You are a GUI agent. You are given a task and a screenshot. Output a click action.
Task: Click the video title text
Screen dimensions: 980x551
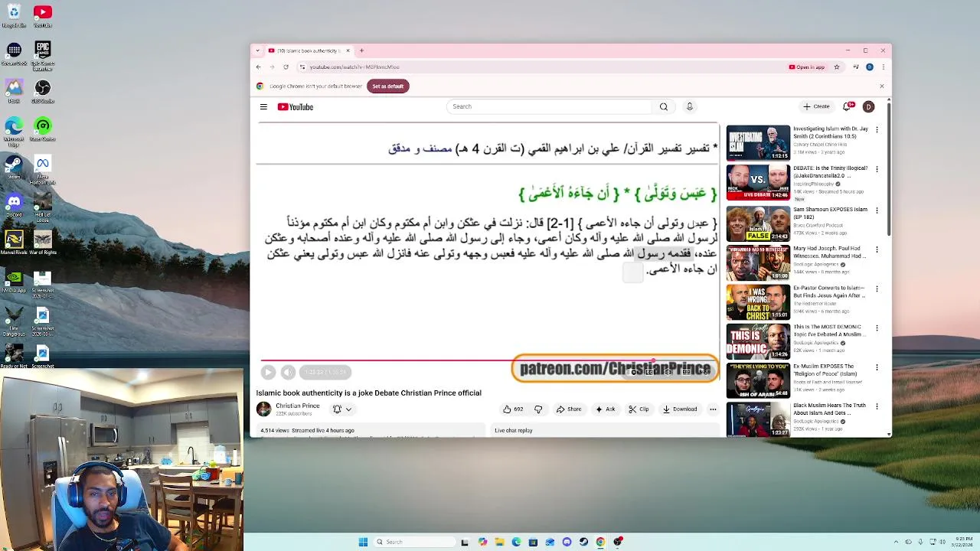pyautogui.click(x=369, y=393)
